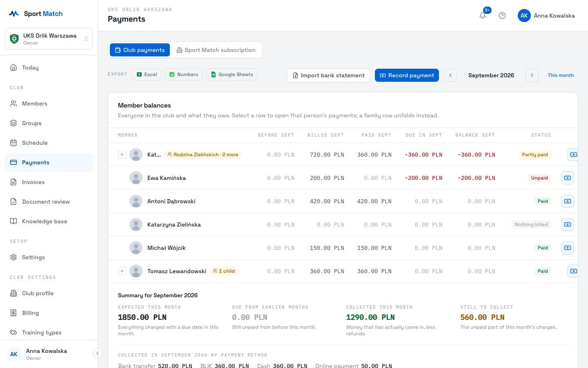
Task: Select the Ewa Kamińska member name
Action: 167,178
